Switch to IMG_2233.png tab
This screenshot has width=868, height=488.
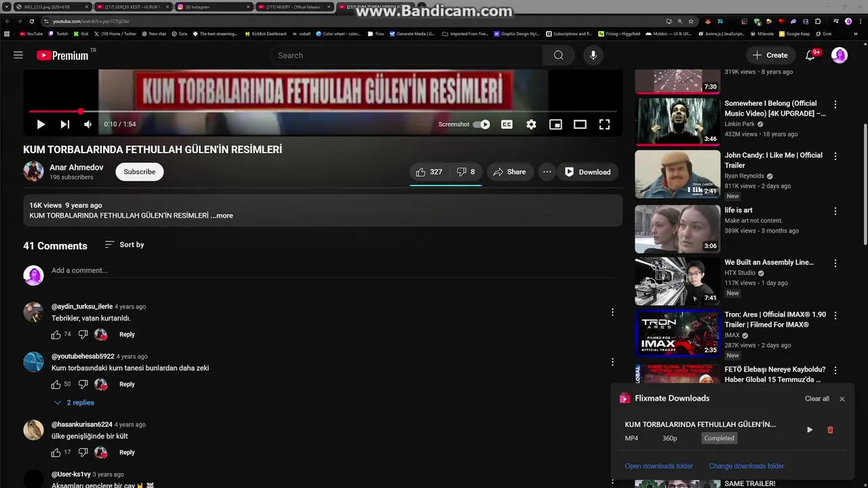(x=52, y=7)
